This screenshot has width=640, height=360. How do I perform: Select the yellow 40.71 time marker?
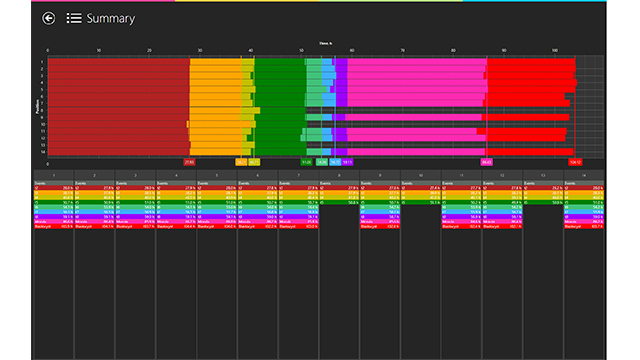pos(254,162)
